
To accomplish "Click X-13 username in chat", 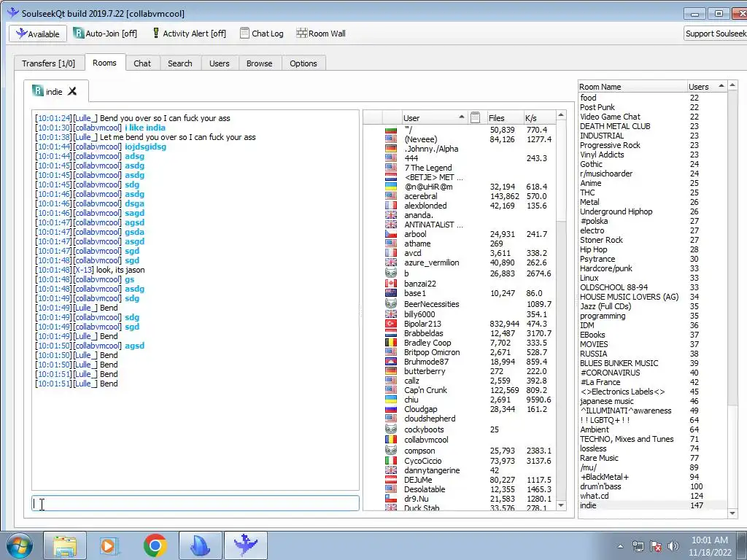I will (83, 270).
